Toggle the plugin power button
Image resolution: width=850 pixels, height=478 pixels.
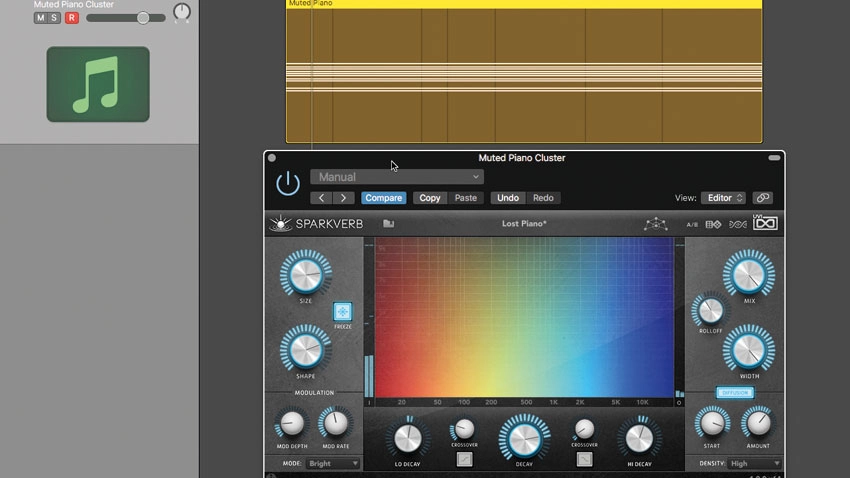coord(288,183)
